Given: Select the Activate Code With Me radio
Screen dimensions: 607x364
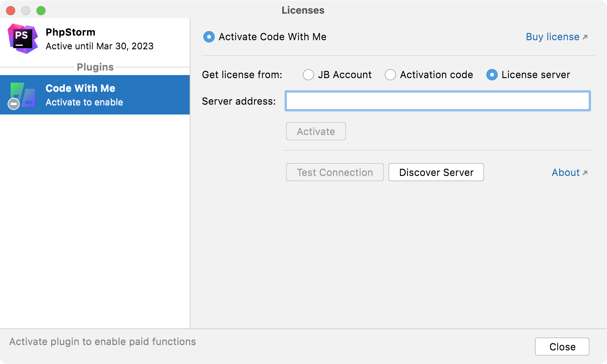Looking at the screenshot, I should pos(209,37).
